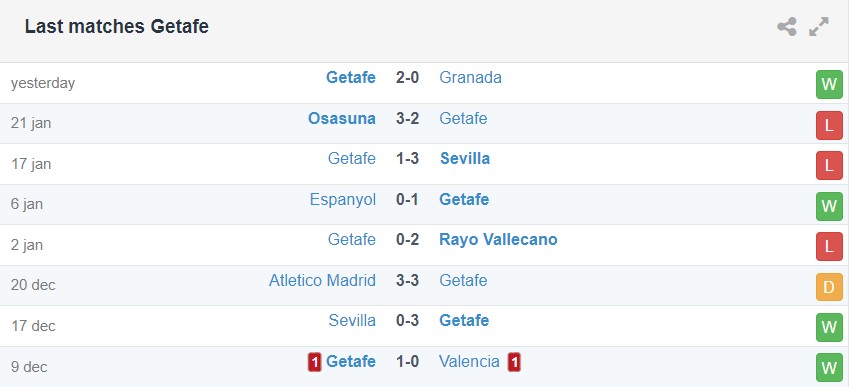Click the red card icon before Getafe on 9 dec
The image size is (849, 387).
click(315, 362)
